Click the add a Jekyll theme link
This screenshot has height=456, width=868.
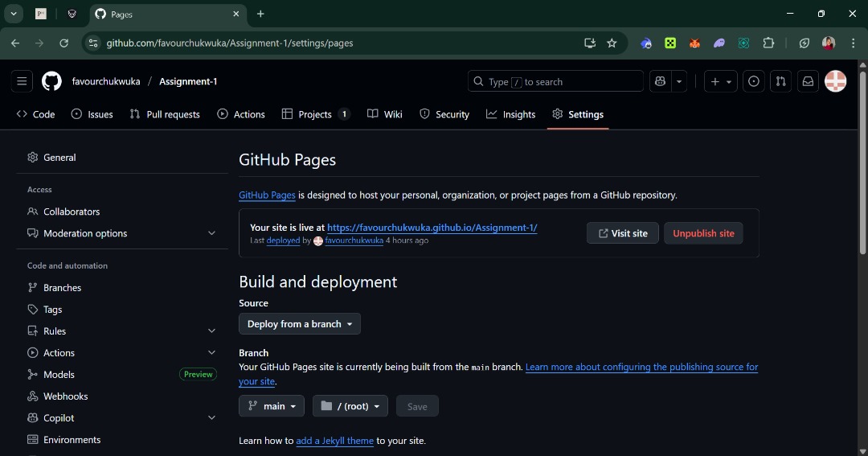pos(334,441)
